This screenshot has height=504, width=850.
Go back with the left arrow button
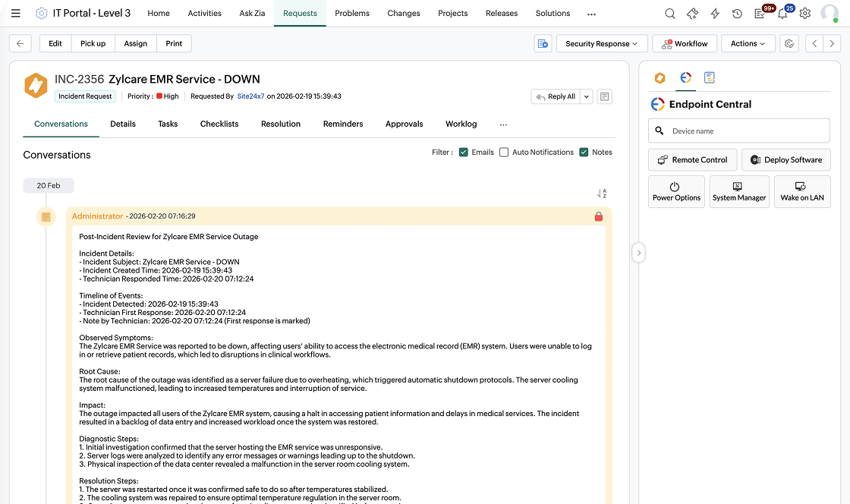(x=20, y=43)
